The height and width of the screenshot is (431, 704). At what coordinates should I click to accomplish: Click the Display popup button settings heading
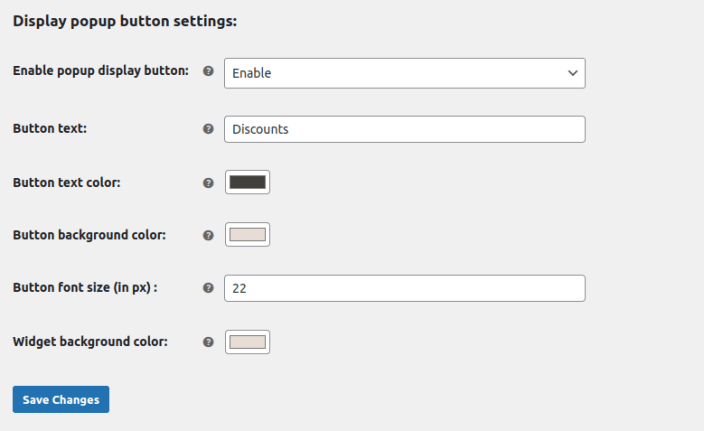tap(124, 20)
